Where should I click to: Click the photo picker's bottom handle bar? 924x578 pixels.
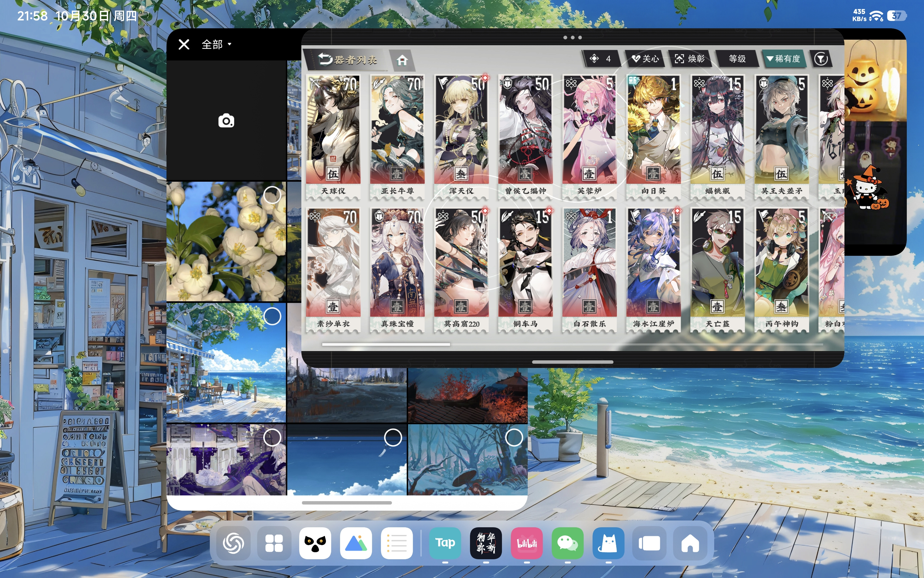[x=347, y=503]
